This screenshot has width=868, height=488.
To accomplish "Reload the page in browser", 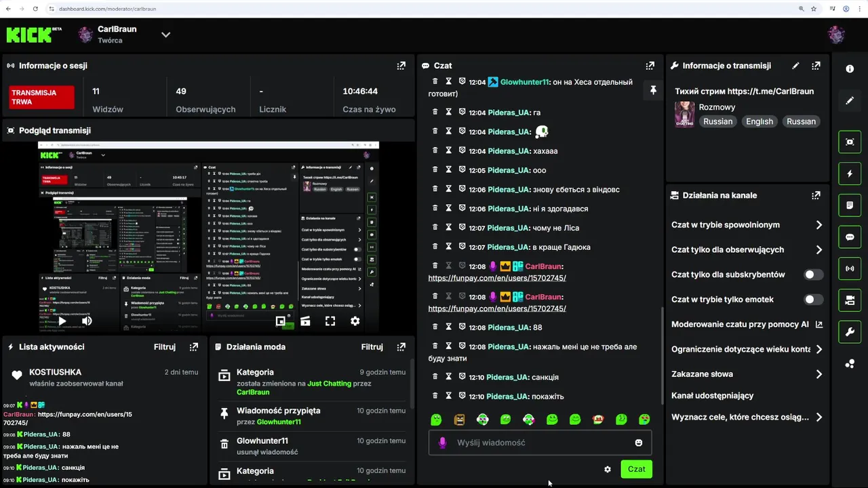I will pos(34,9).
